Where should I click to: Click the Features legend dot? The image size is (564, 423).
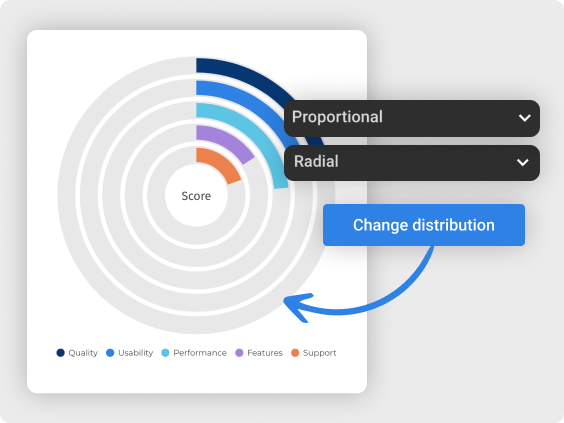[x=239, y=353]
